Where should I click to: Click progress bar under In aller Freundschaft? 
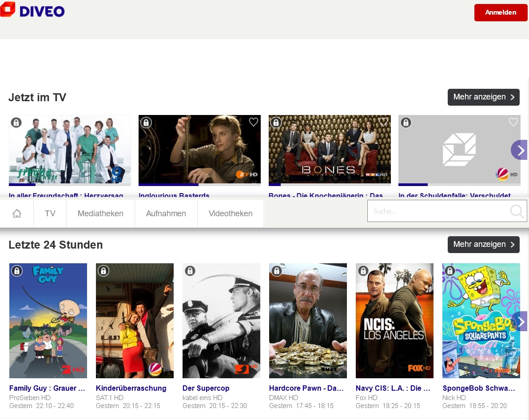click(x=70, y=185)
